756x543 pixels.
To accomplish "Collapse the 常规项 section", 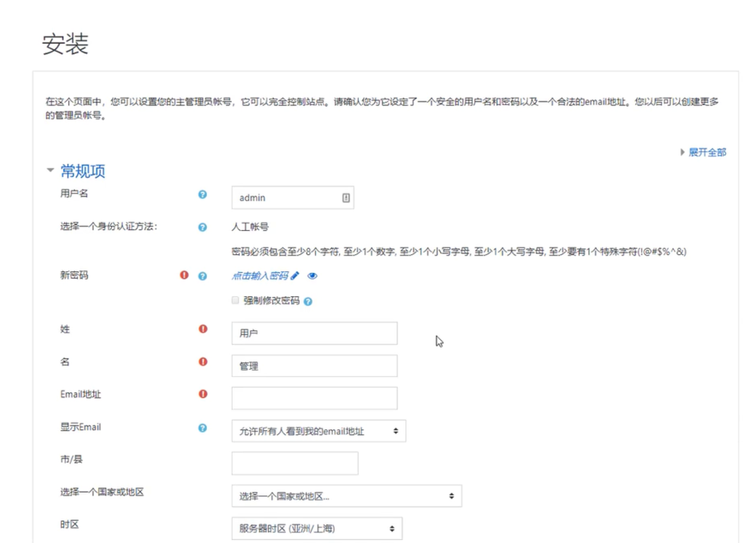I will click(x=83, y=171).
